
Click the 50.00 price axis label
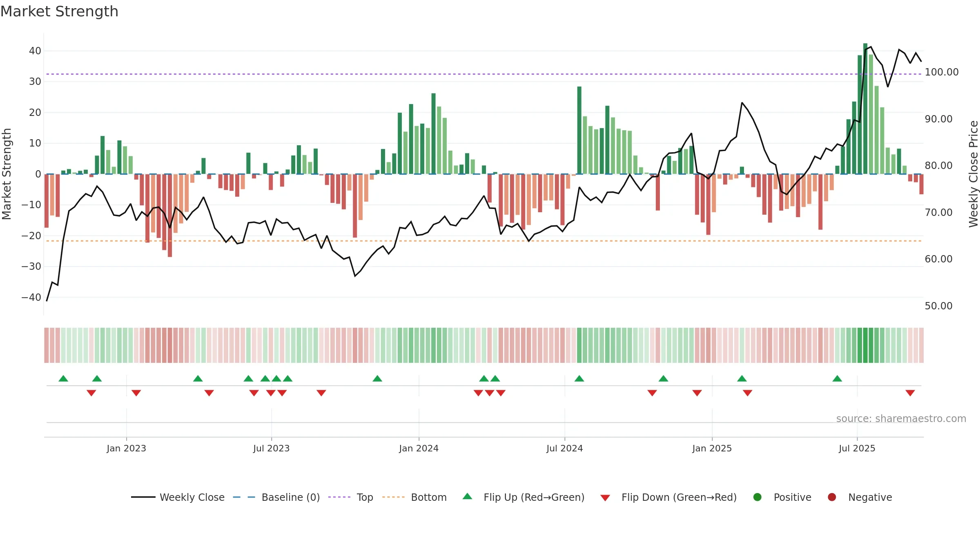[x=938, y=306]
